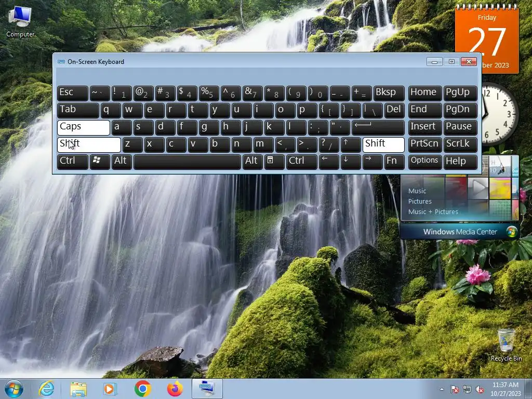Toggle the right Alt key
Screen dimensions: 532x399
point(252,162)
